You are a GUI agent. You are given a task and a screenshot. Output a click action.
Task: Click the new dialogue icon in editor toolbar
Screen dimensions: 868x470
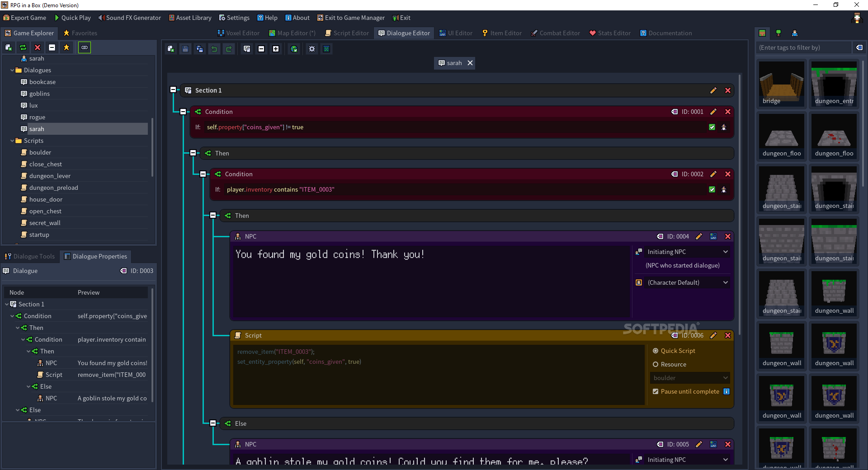tap(171, 49)
